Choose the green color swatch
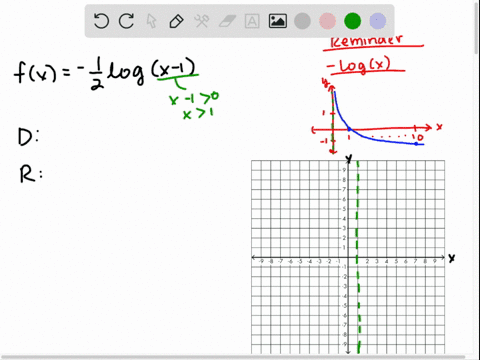Image resolution: width=480 pixels, height=360 pixels. pyautogui.click(x=353, y=21)
